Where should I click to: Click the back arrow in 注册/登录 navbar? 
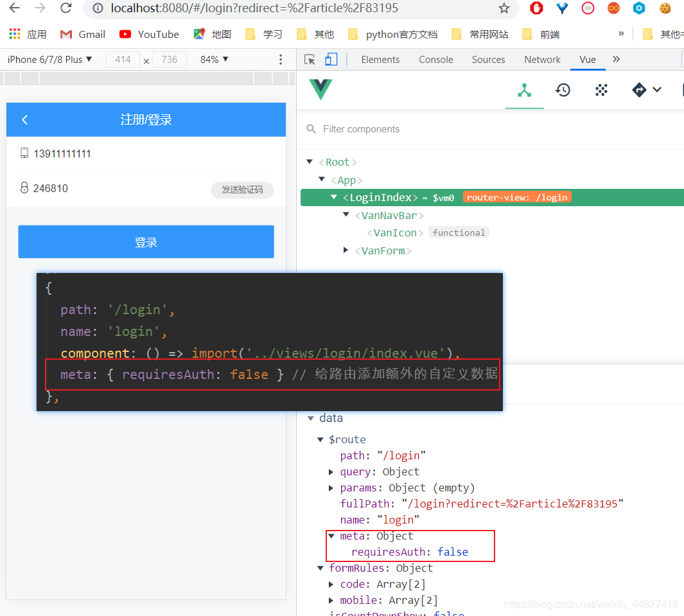point(25,120)
